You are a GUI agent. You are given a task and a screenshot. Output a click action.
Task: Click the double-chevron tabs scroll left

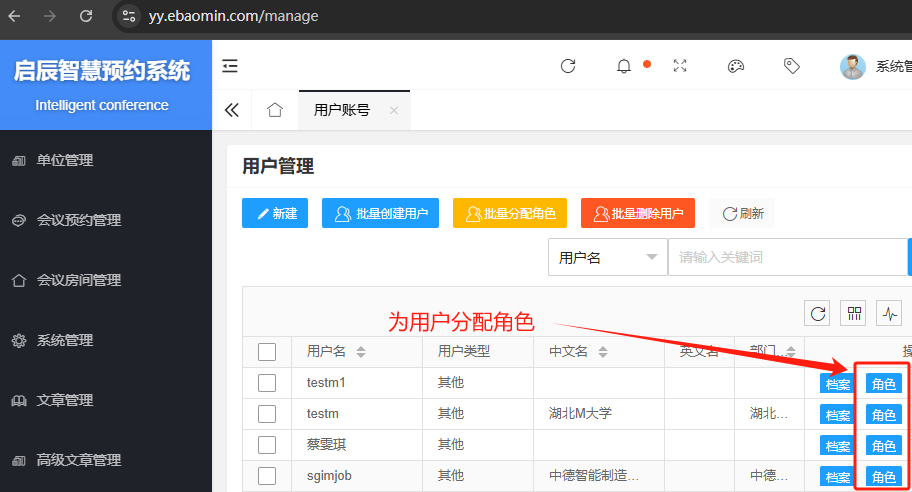(232, 110)
